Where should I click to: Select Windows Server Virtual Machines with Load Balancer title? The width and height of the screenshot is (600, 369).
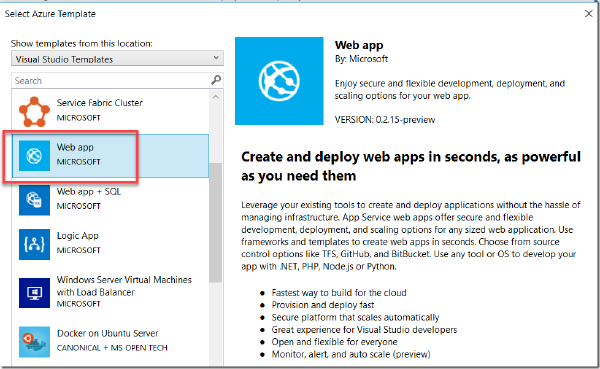[x=124, y=286]
